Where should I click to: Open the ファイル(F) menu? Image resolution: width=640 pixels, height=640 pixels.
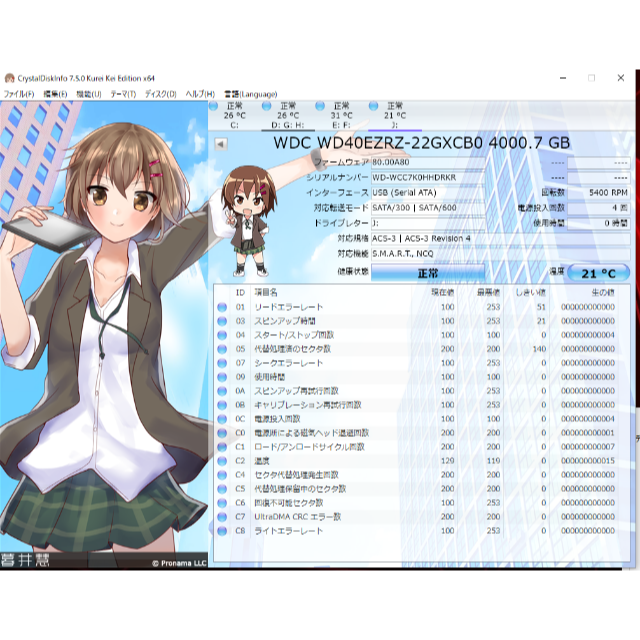pos(19,94)
